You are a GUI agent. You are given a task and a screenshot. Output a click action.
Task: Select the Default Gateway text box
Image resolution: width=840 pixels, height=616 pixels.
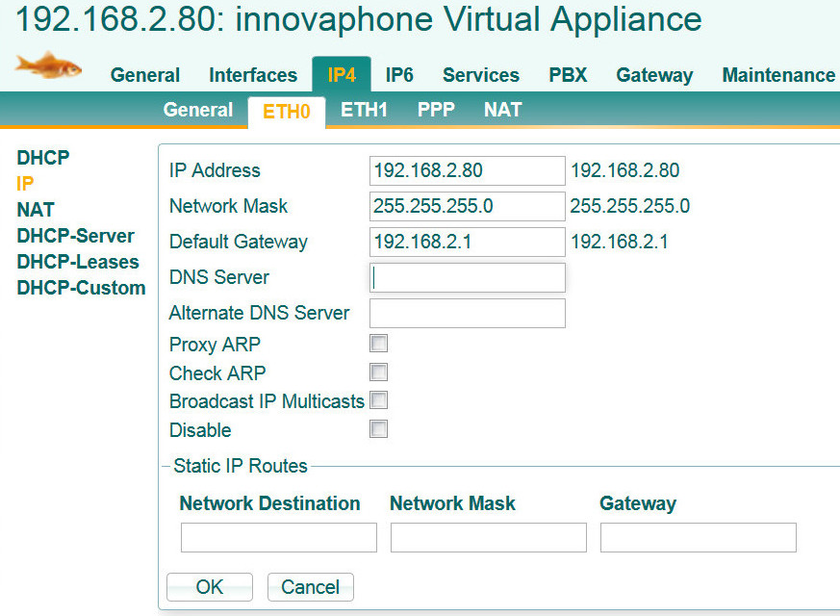tap(467, 242)
